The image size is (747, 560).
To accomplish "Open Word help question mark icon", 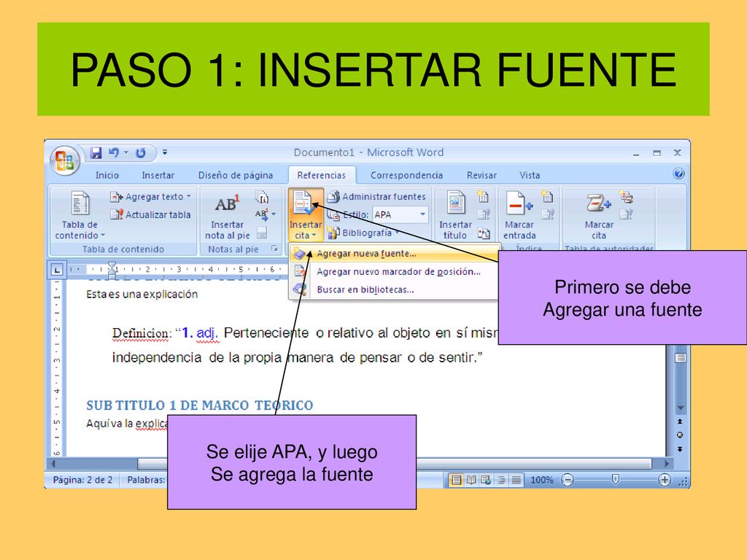I will 678,174.
